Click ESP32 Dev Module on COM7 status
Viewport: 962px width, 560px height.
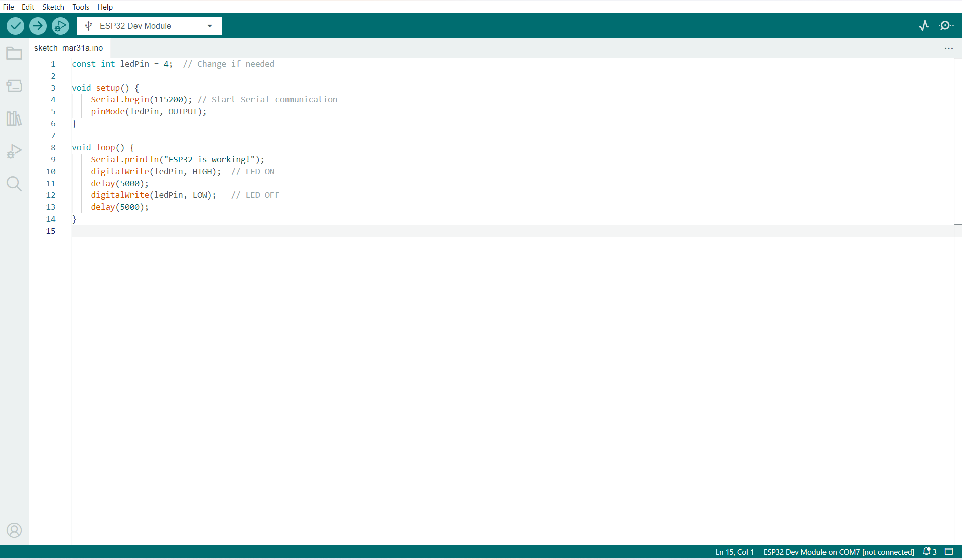tap(839, 552)
